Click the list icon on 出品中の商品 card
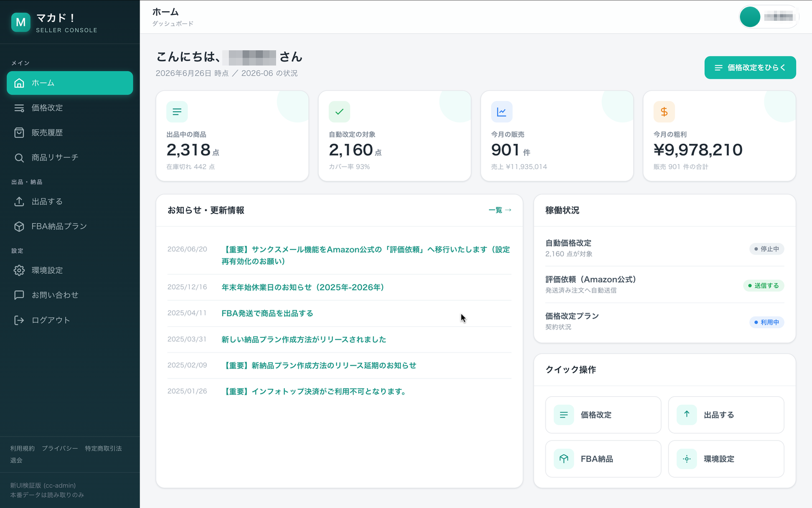812x508 pixels. pyautogui.click(x=177, y=112)
